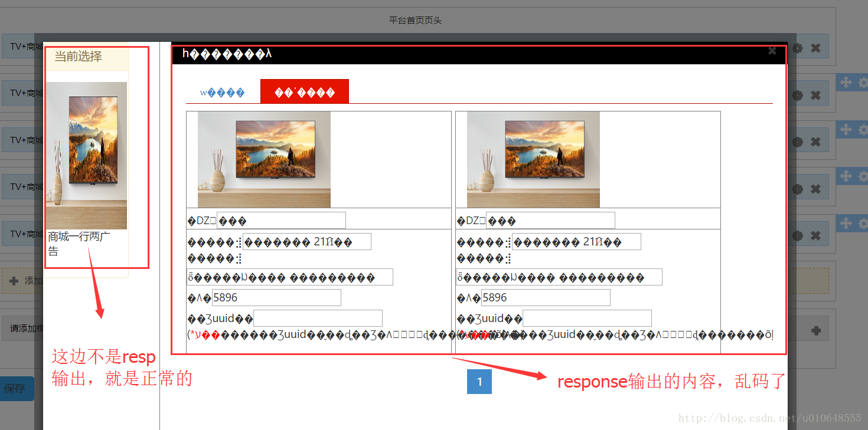Click the plus icon on the 添加 button
This screenshot has height=430, width=868.
(13, 281)
